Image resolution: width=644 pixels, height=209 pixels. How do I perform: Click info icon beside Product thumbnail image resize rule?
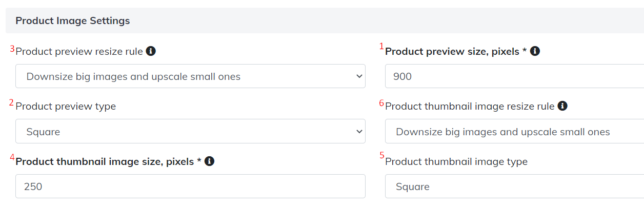coord(562,106)
